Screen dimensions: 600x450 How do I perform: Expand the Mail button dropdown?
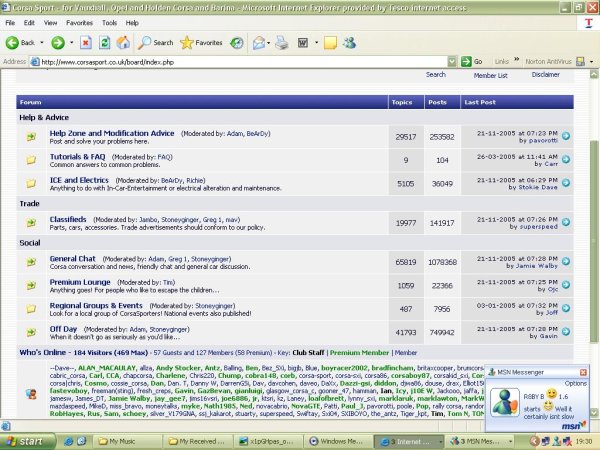(x=268, y=43)
